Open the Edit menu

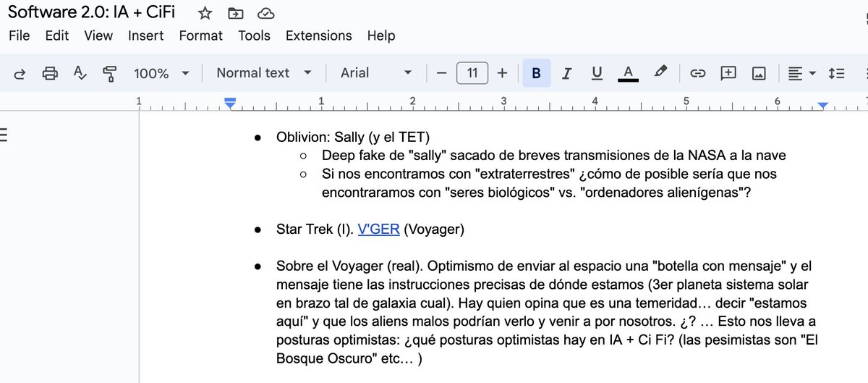(x=57, y=35)
